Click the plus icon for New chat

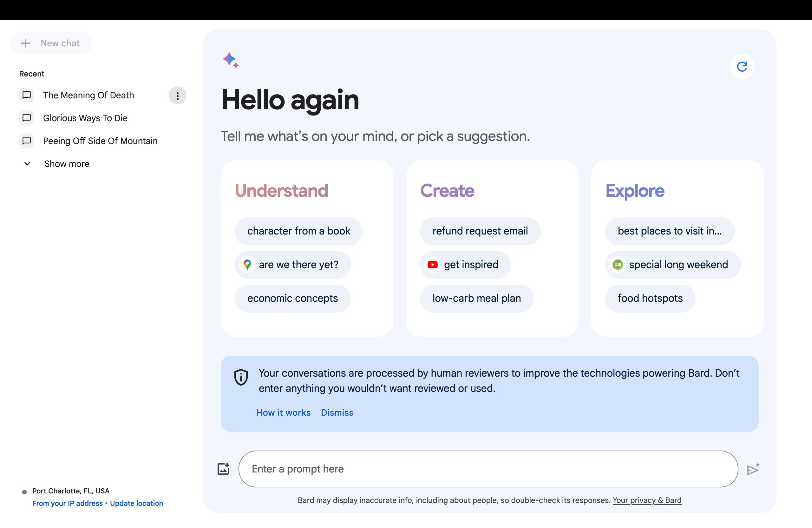[x=25, y=43]
